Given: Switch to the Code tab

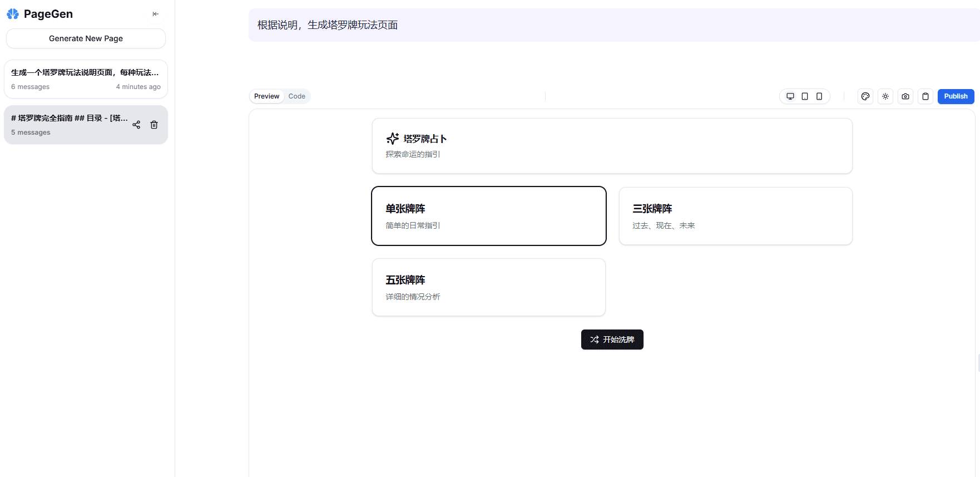Looking at the screenshot, I should [296, 96].
